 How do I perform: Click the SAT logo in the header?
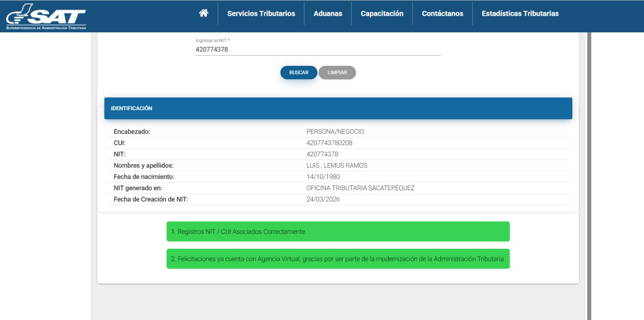[x=46, y=17]
